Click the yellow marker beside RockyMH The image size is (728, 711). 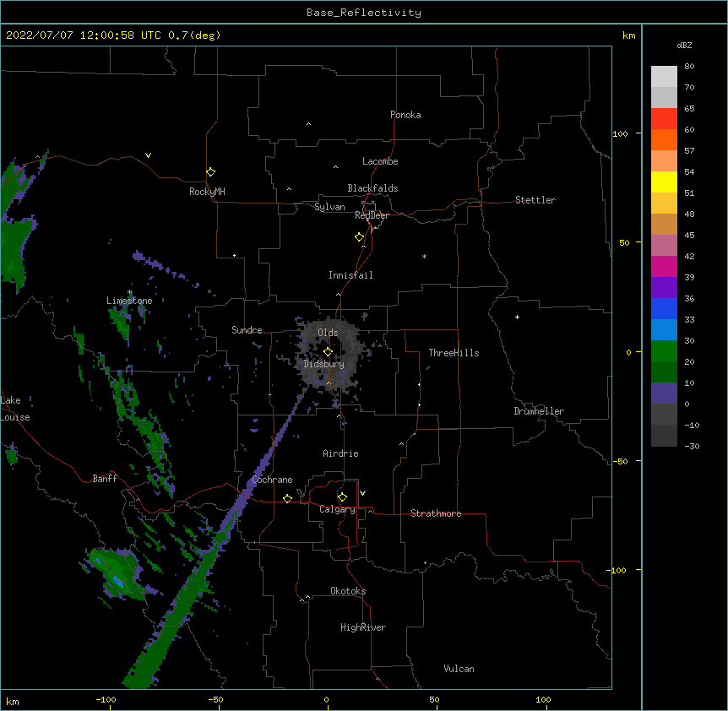210,172
